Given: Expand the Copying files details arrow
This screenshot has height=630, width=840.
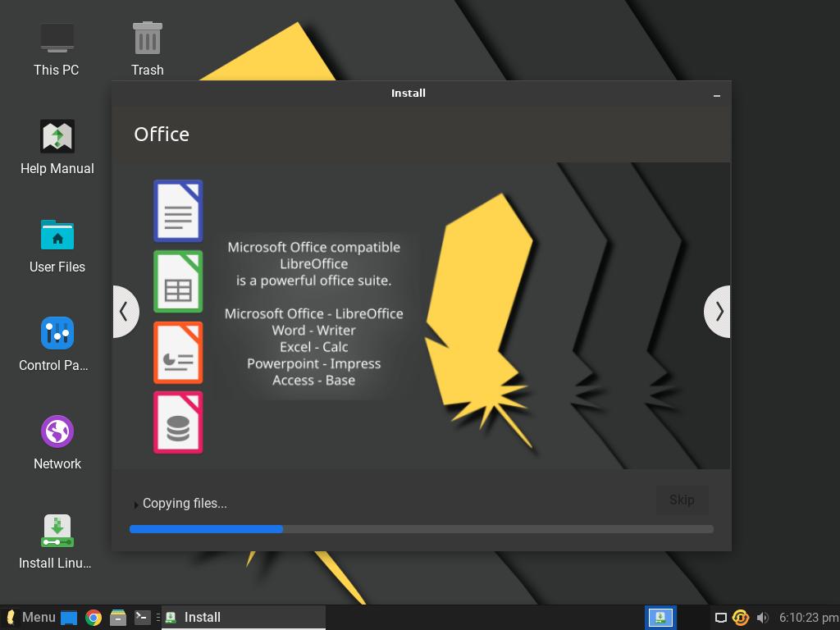Looking at the screenshot, I should [x=136, y=504].
